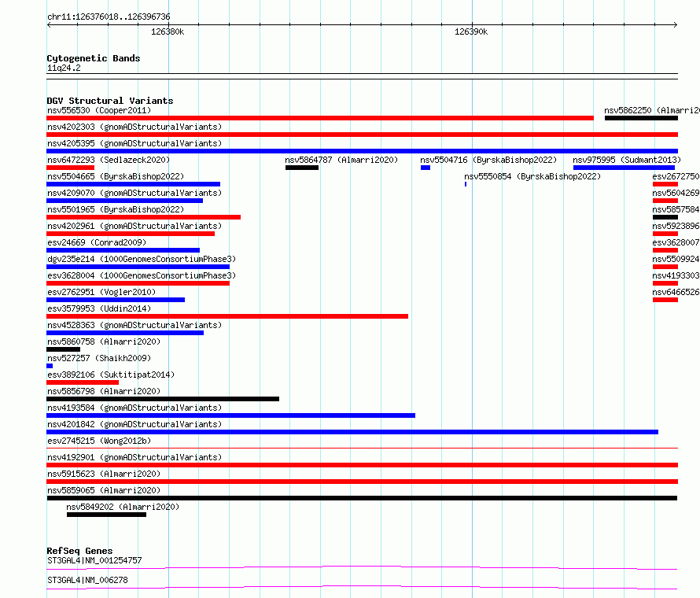Click the nsv5860758 short black bar
700x598 pixels.
click(x=64, y=349)
